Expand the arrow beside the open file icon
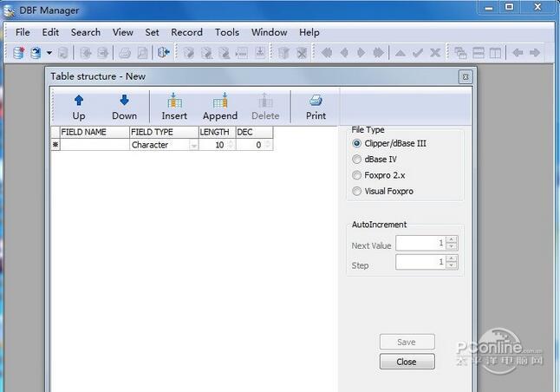This screenshot has width=560, height=392. [x=49, y=53]
